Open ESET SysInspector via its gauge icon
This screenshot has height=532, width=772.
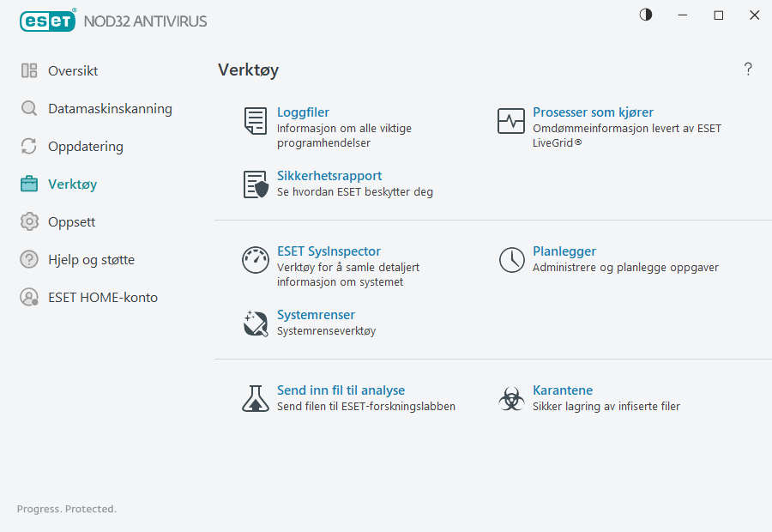pyautogui.click(x=255, y=260)
